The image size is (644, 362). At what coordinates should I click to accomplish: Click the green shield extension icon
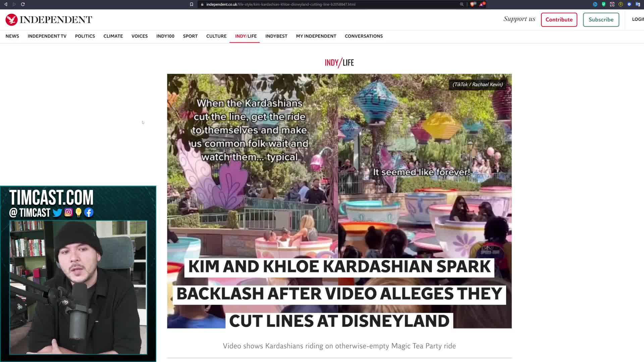[x=603, y=4]
